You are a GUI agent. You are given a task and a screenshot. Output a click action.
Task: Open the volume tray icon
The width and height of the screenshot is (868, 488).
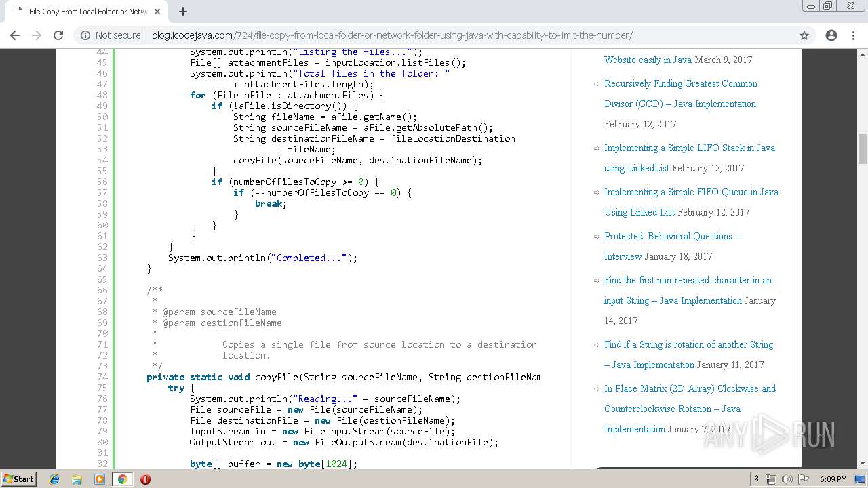pos(787,479)
